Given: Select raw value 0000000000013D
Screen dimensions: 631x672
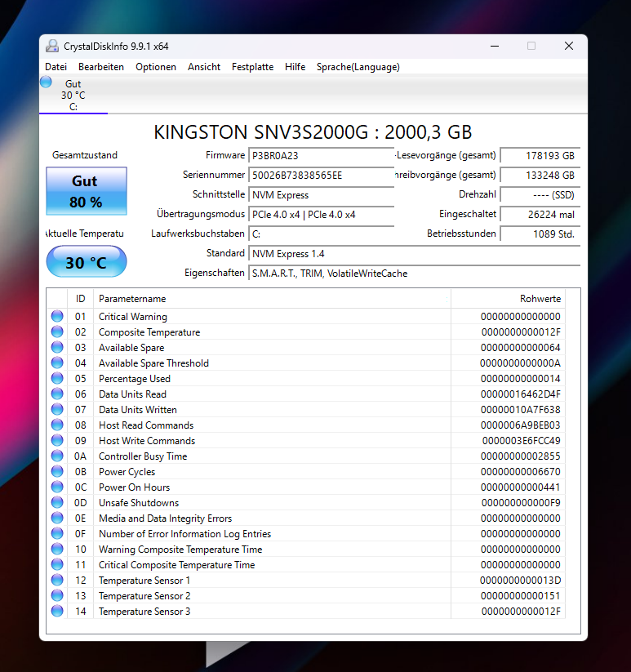Looking at the screenshot, I should click(x=520, y=581).
